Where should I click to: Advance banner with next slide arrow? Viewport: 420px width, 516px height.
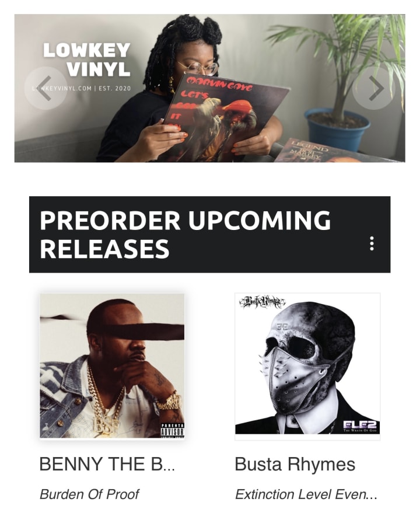coord(374,88)
